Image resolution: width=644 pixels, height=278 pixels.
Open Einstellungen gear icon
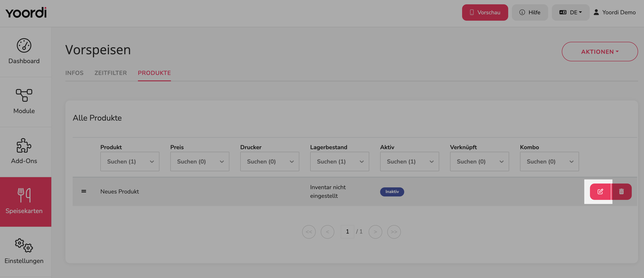[24, 245]
